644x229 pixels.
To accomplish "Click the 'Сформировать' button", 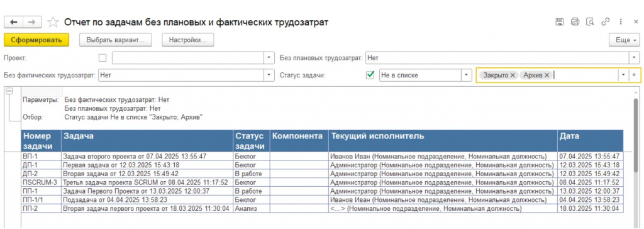I will (36, 40).
